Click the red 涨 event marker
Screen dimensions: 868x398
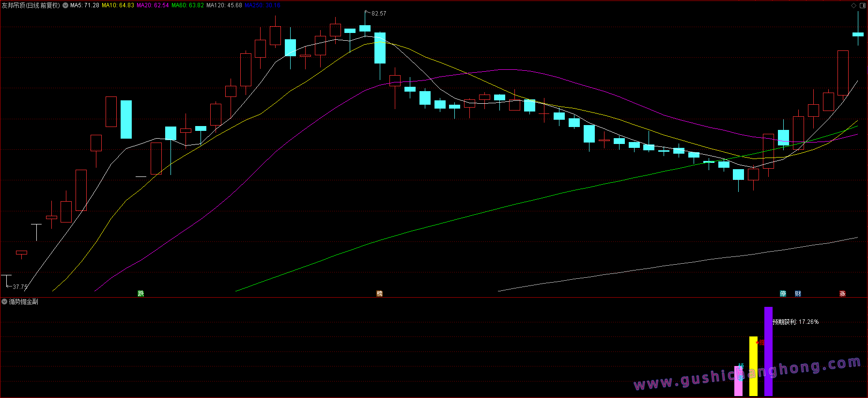pos(843,294)
